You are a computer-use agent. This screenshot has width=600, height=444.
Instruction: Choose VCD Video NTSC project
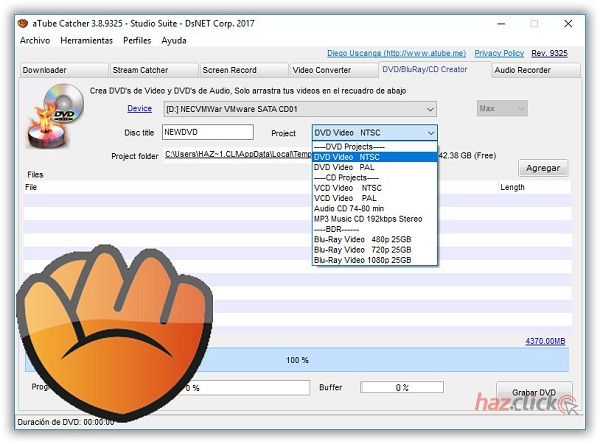[x=375, y=188]
